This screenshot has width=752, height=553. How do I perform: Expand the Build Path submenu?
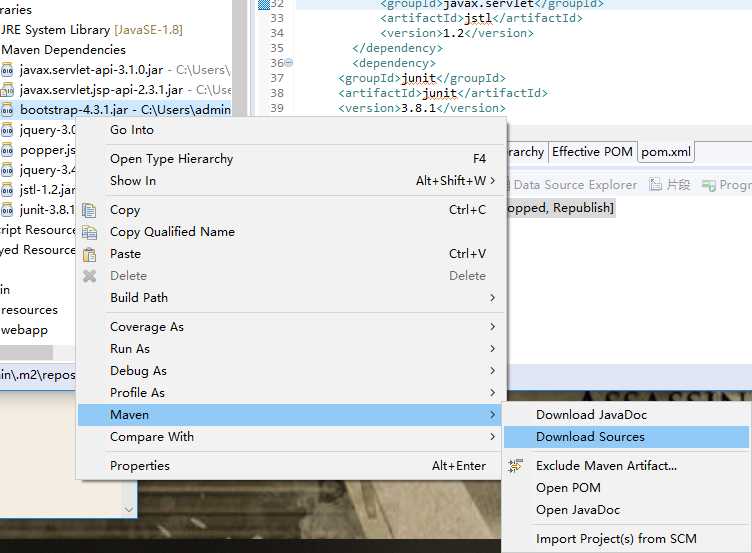[291, 298]
